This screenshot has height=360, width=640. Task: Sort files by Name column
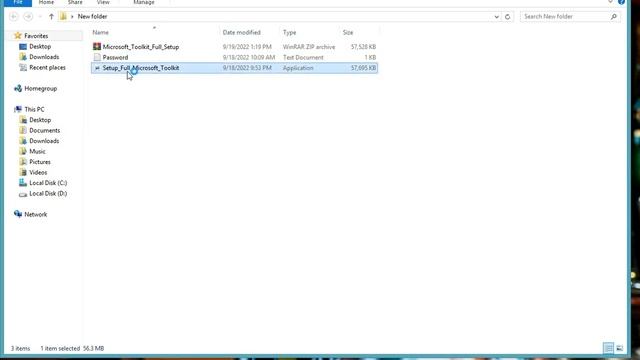(x=100, y=32)
